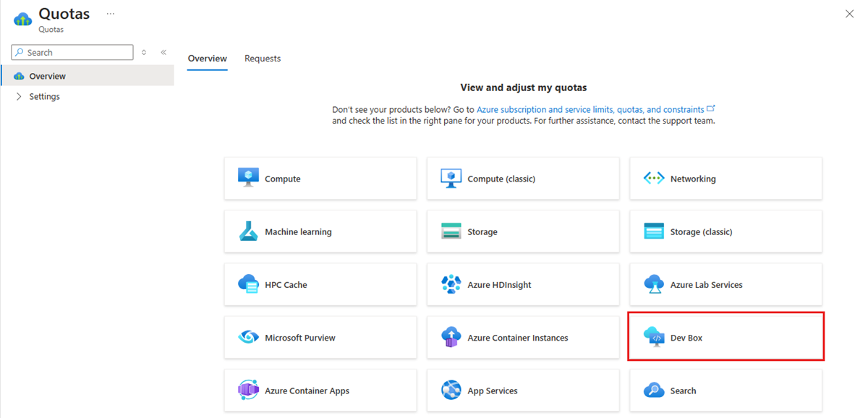Select the App Services icon
This screenshot has height=418, width=868.
click(451, 391)
